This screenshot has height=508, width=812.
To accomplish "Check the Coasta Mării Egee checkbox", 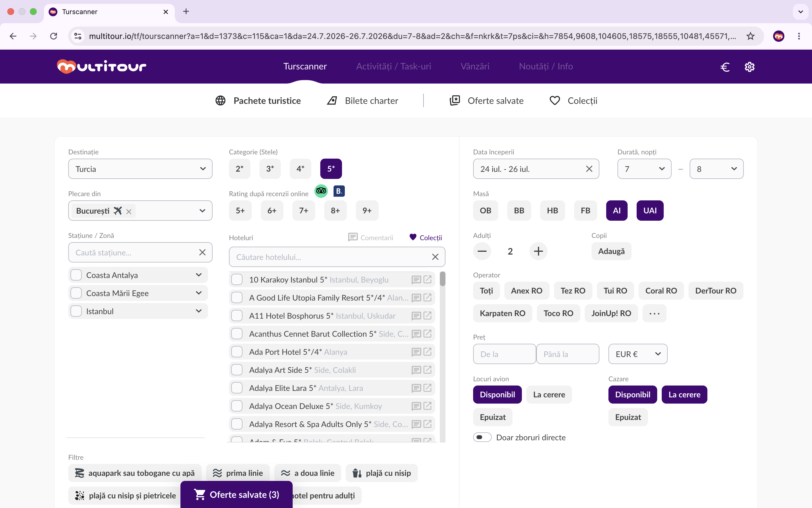I will click(76, 293).
